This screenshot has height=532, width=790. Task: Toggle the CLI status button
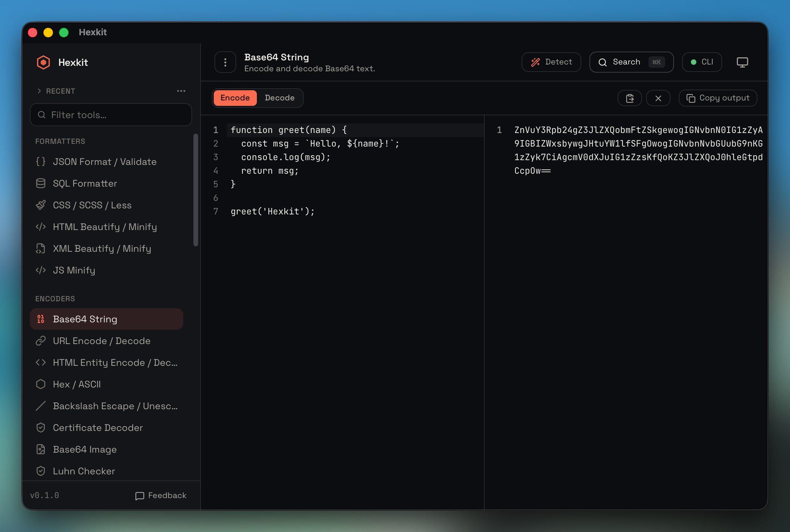click(x=702, y=62)
